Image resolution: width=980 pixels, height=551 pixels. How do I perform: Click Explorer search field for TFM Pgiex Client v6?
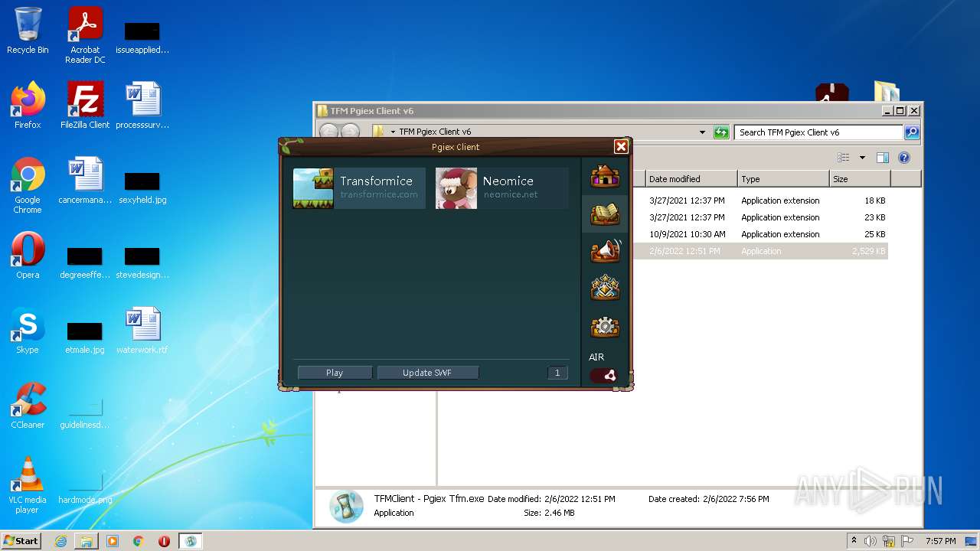tap(818, 132)
